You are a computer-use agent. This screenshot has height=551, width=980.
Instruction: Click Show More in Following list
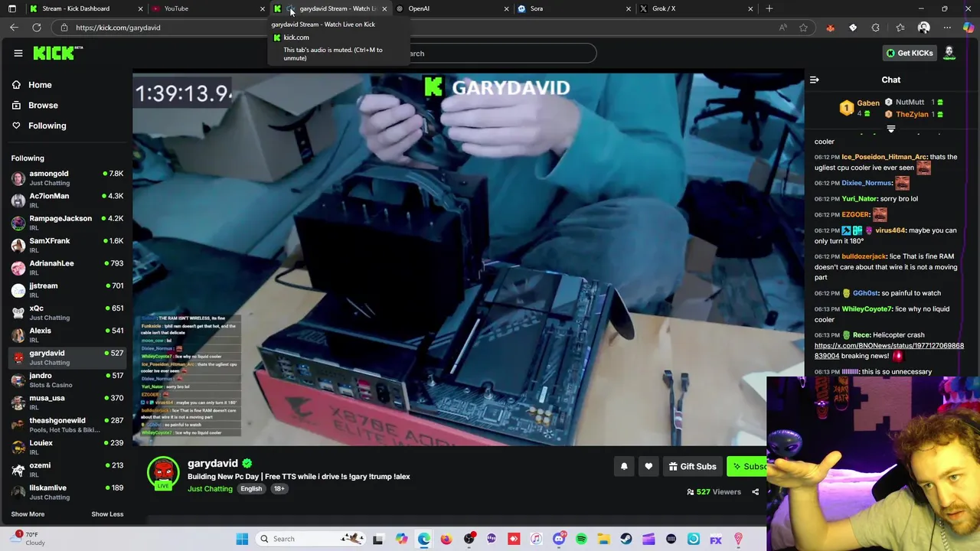coord(28,514)
